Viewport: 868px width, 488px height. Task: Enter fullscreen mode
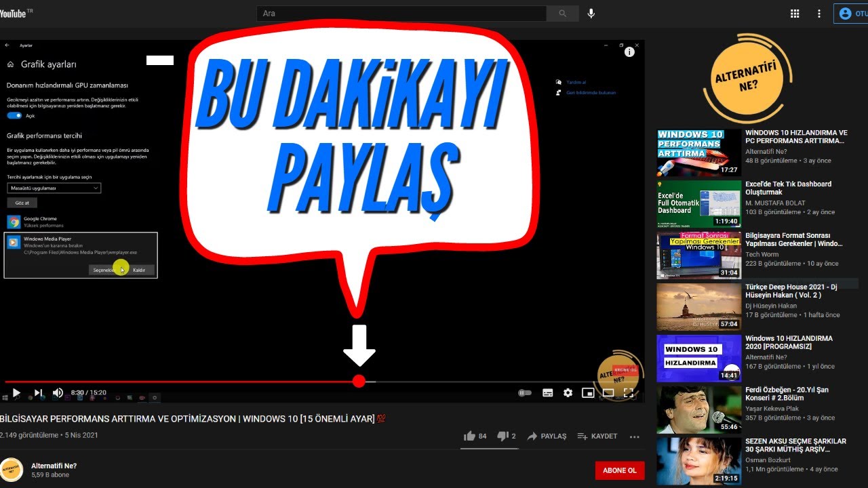coord(629,392)
